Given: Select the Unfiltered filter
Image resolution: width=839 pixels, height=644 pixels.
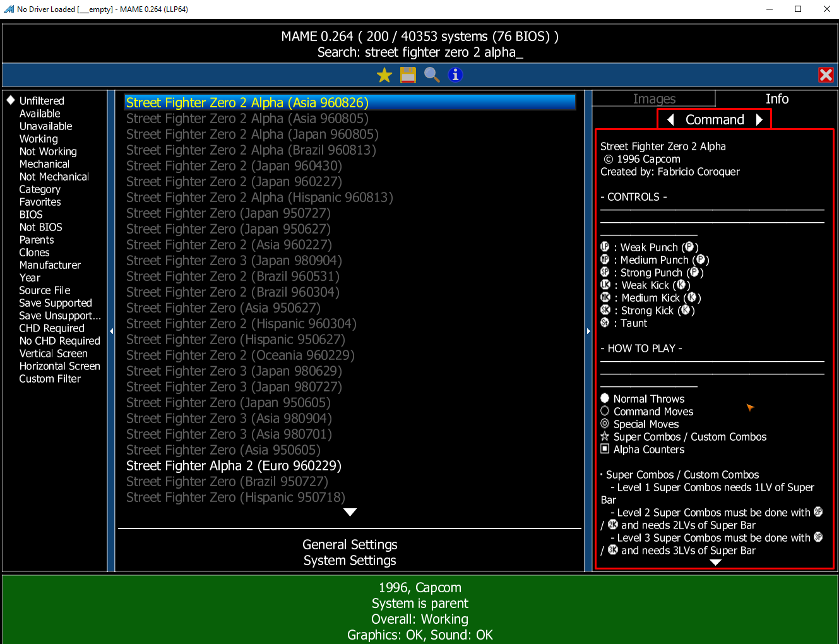Looking at the screenshot, I should (x=42, y=101).
